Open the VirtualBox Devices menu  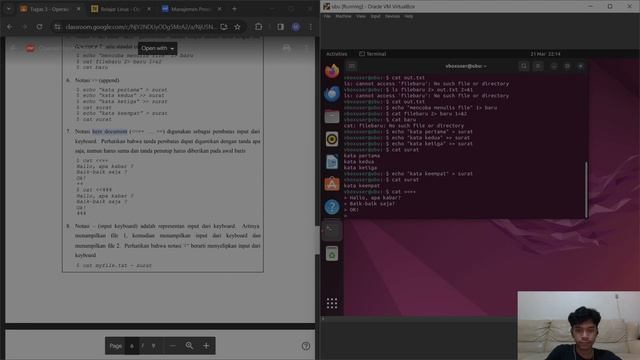coord(393,16)
